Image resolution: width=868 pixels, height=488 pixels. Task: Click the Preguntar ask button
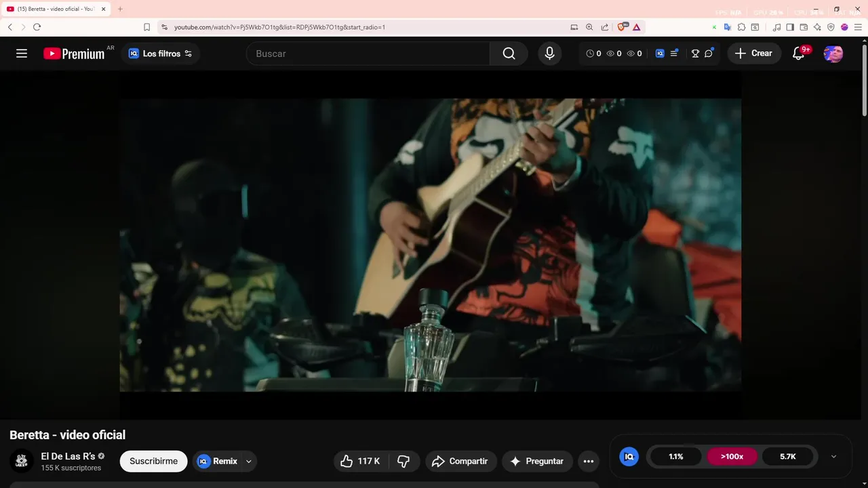[537, 461]
